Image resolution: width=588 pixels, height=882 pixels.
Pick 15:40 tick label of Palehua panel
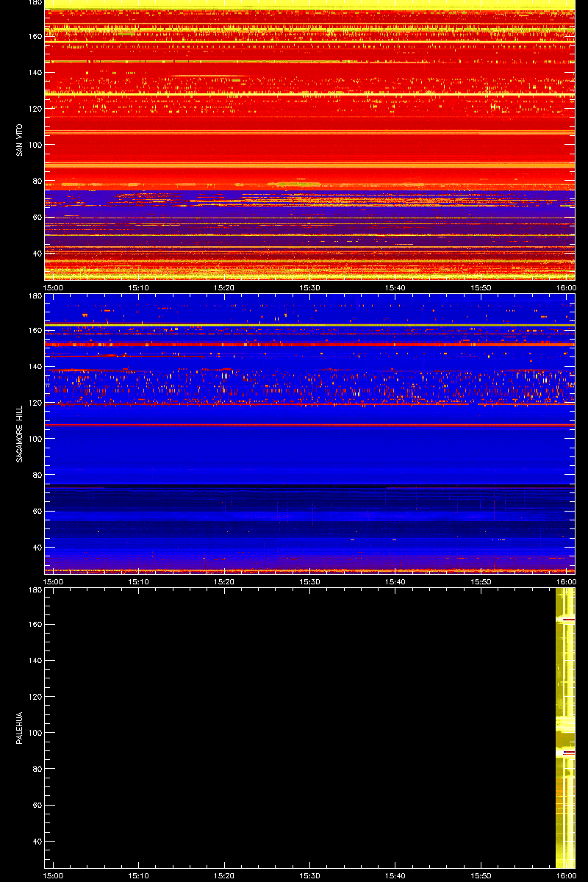(395, 876)
